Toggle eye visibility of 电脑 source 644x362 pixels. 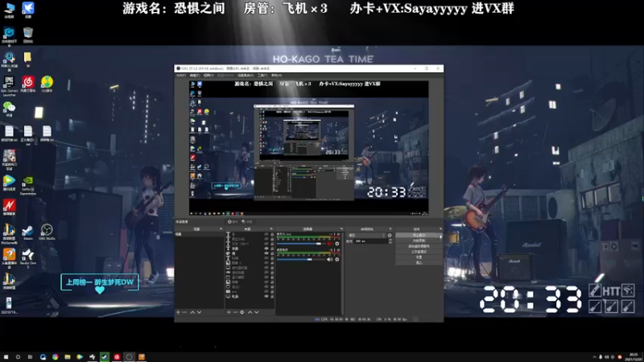pos(266,296)
